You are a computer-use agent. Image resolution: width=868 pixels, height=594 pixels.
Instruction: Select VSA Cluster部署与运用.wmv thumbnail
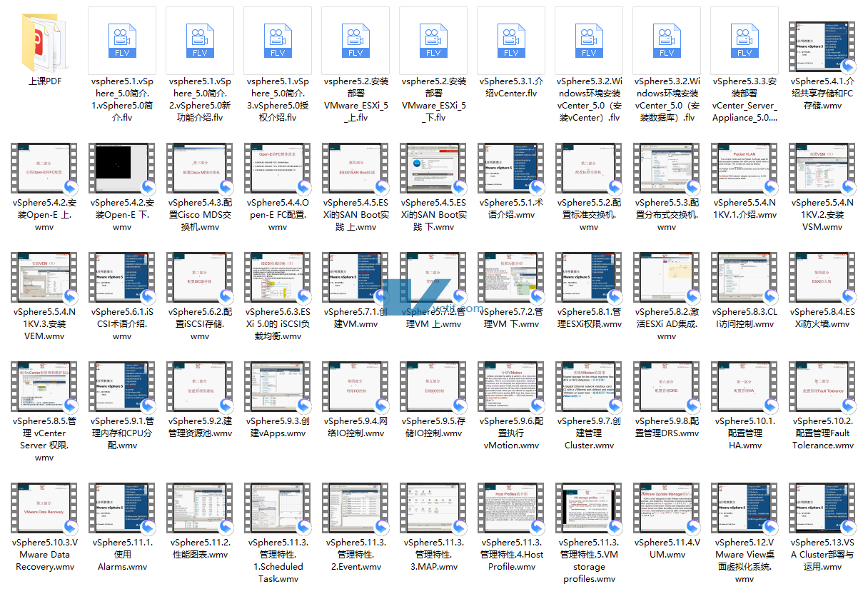coord(822,508)
